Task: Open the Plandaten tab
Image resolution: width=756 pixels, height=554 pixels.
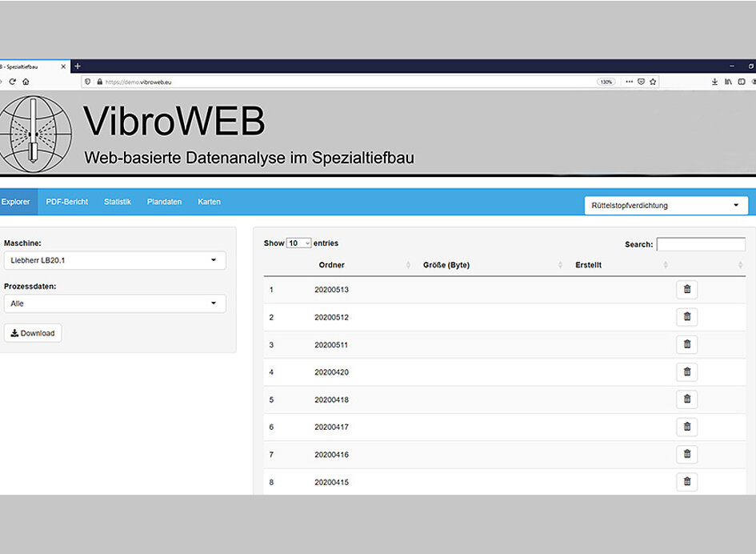Action: (x=165, y=202)
